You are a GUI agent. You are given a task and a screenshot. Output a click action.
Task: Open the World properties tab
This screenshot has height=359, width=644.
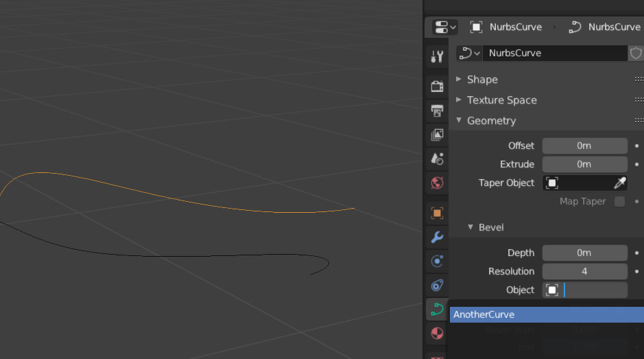click(437, 183)
